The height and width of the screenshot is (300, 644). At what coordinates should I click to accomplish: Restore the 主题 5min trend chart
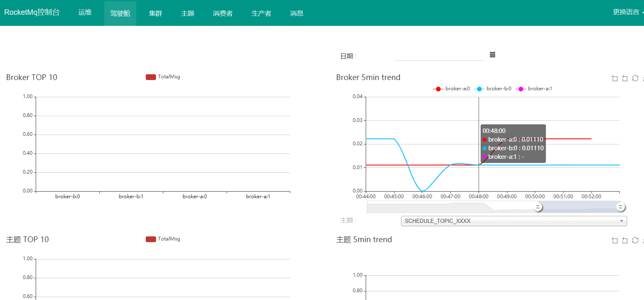635,240
